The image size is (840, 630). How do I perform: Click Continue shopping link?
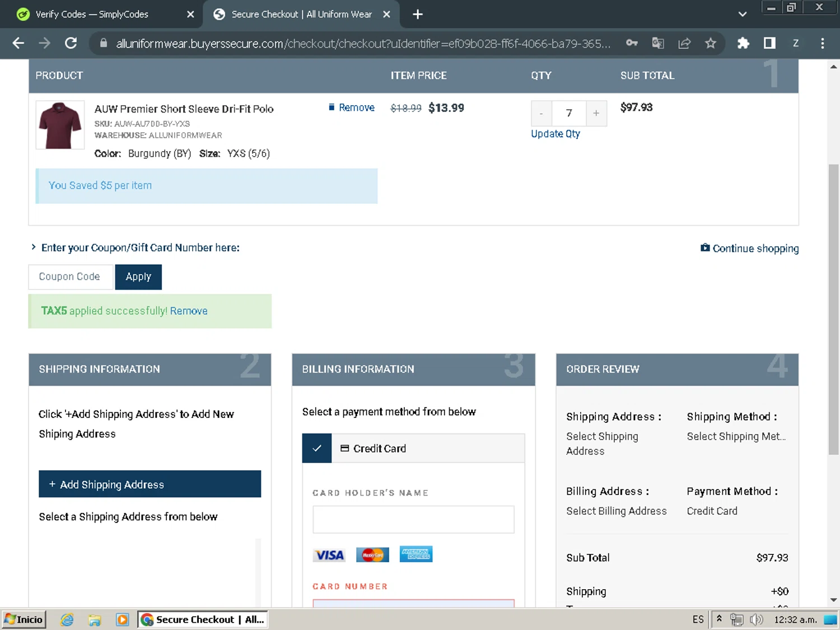click(x=750, y=248)
